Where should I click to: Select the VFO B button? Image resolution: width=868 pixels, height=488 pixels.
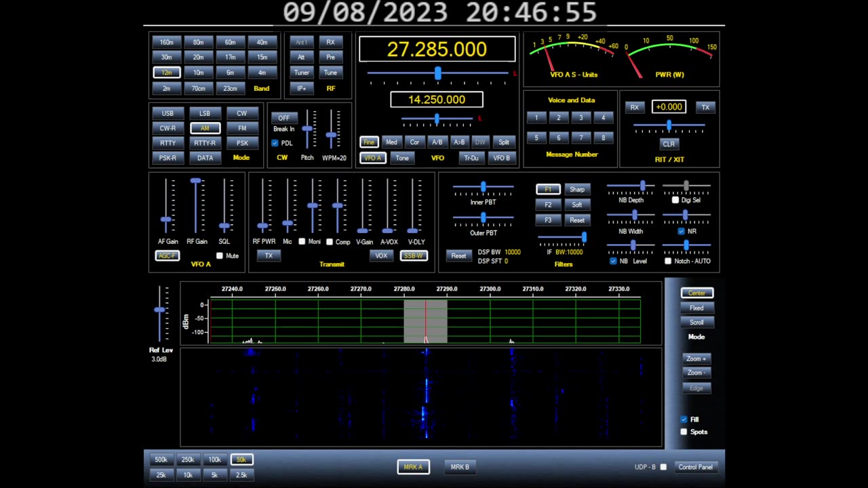click(502, 158)
